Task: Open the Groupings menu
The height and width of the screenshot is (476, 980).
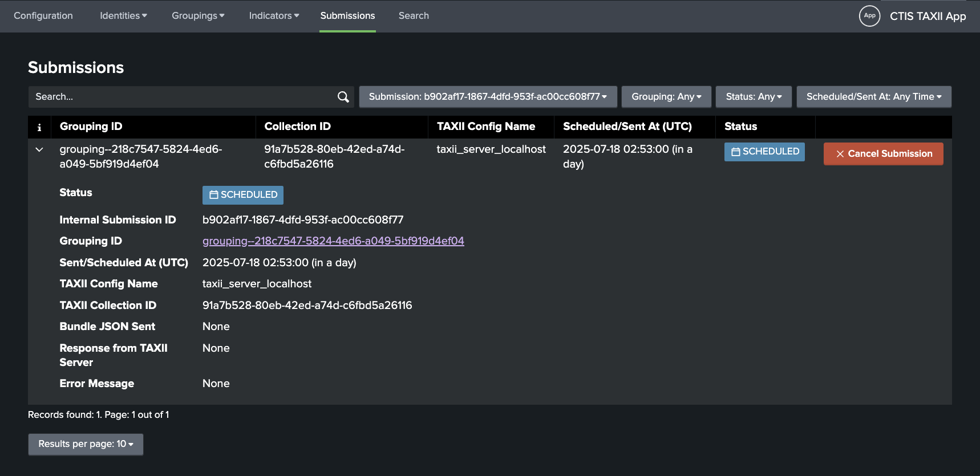Action: [x=198, y=16]
